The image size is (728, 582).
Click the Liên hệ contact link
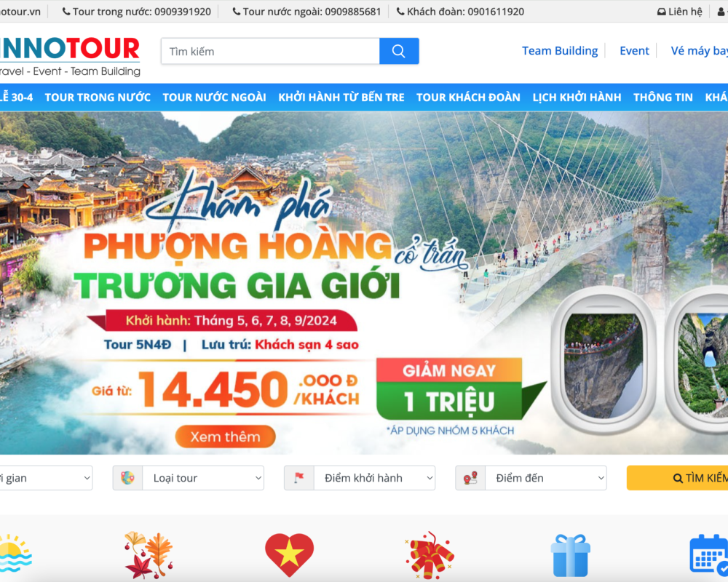coord(680,12)
